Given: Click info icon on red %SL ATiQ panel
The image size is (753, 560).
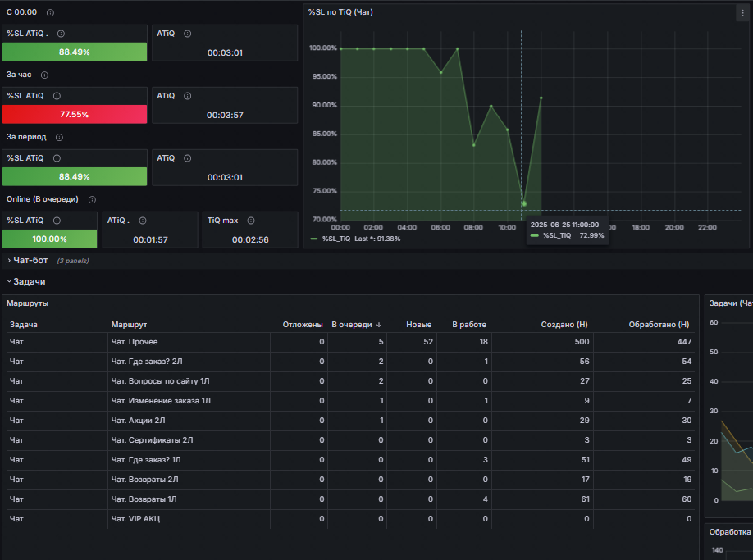Looking at the screenshot, I should pyautogui.click(x=57, y=96).
